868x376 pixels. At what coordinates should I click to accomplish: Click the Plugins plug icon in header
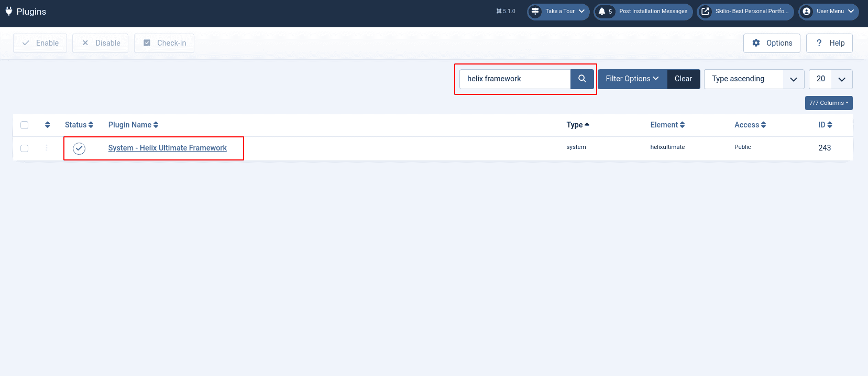coord(9,11)
